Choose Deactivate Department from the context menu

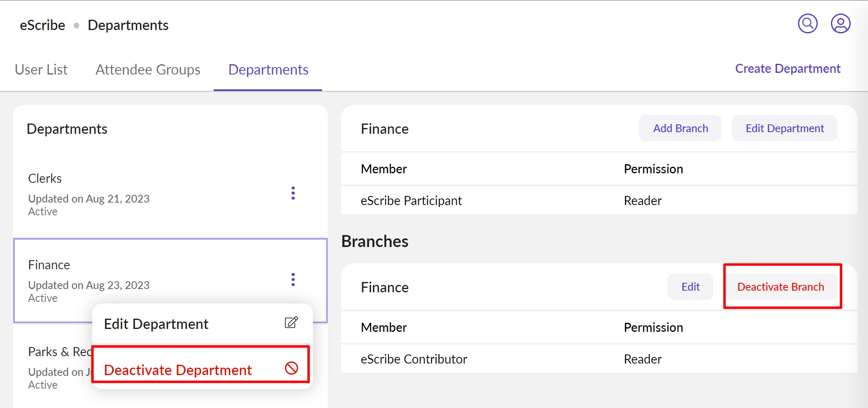[178, 370]
